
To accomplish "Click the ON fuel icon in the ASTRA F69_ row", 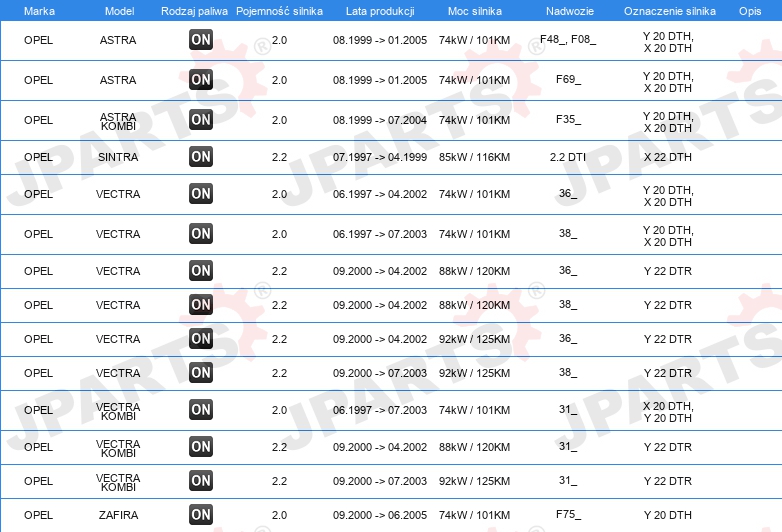I will pyautogui.click(x=201, y=80).
